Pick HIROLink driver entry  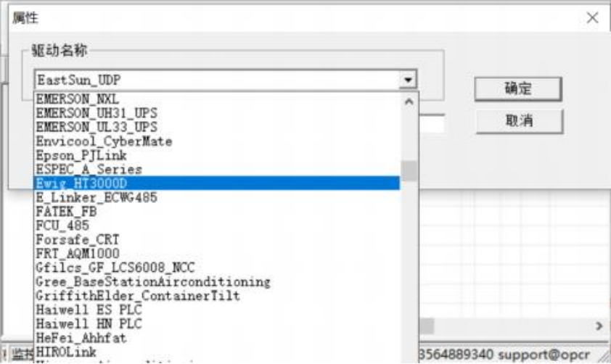click(217, 351)
